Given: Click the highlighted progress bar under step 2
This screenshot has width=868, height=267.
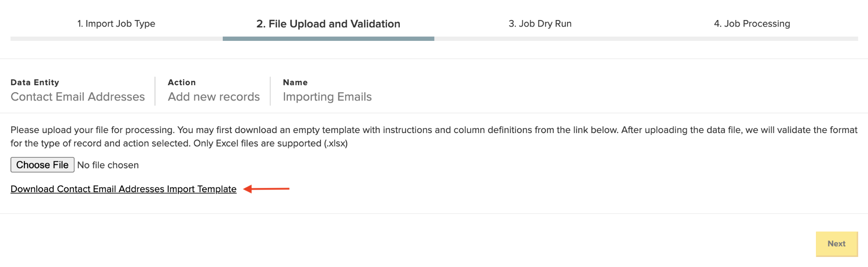Looking at the screenshot, I should point(328,39).
